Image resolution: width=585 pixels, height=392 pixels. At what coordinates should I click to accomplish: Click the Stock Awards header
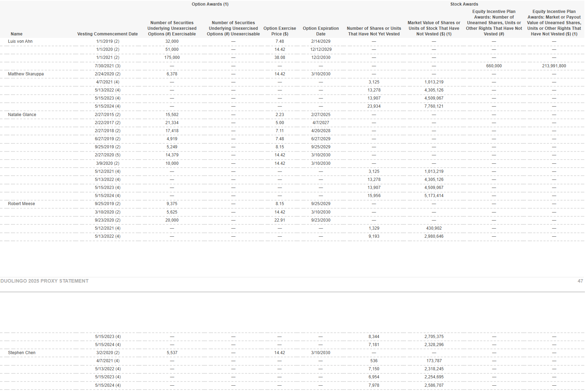coord(464,4)
